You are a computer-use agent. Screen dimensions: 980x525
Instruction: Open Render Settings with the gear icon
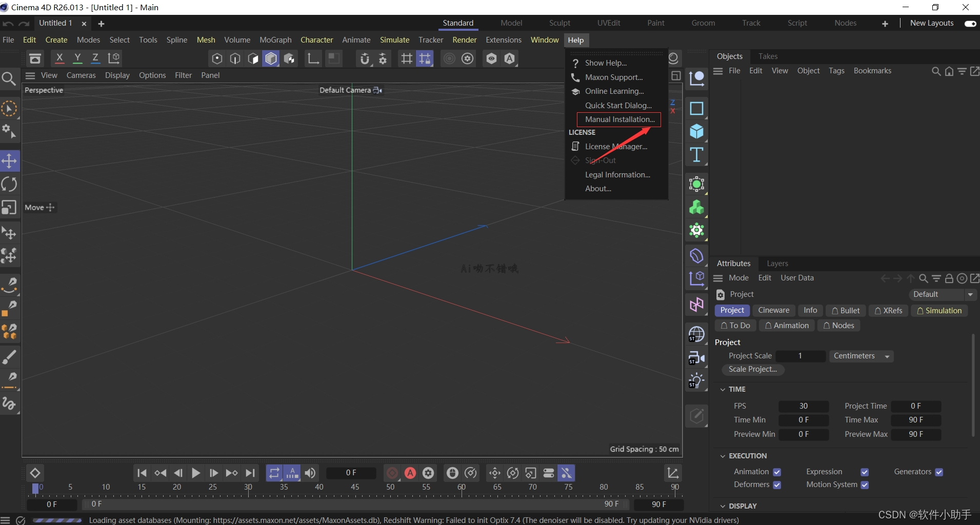468,58
